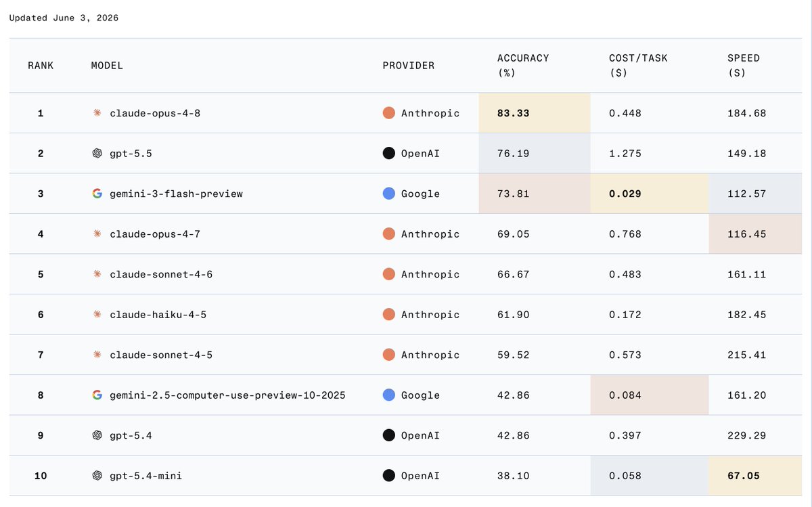Image resolution: width=812 pixels, height=507 pixels.
Task: Click the 215.41 speed value
Action: pyautogui.click(x=747, y=355)
